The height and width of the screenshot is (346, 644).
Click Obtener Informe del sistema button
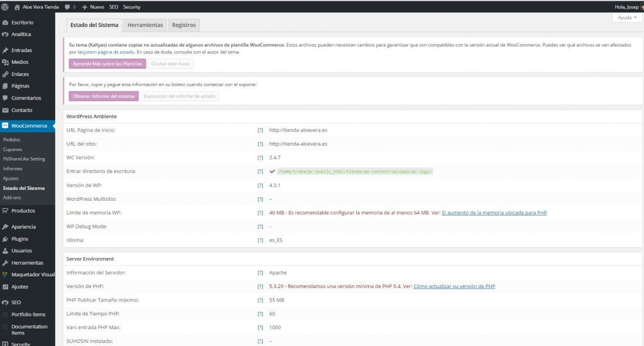104,96
